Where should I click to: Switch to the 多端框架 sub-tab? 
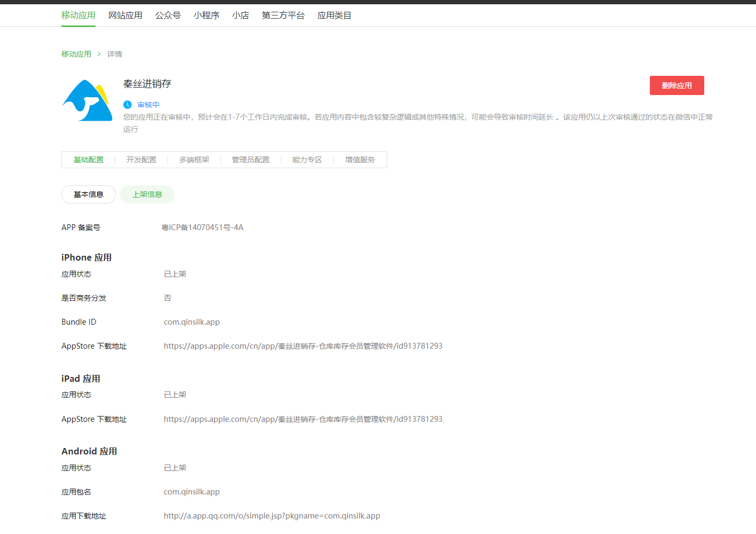pyautogui.click(x=194, y=160)
